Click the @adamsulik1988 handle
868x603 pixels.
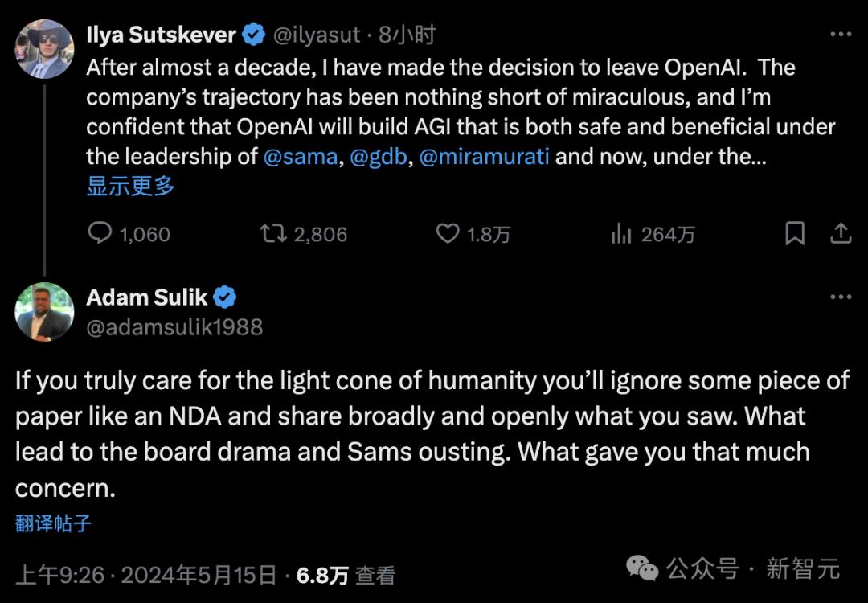(174, 327)
